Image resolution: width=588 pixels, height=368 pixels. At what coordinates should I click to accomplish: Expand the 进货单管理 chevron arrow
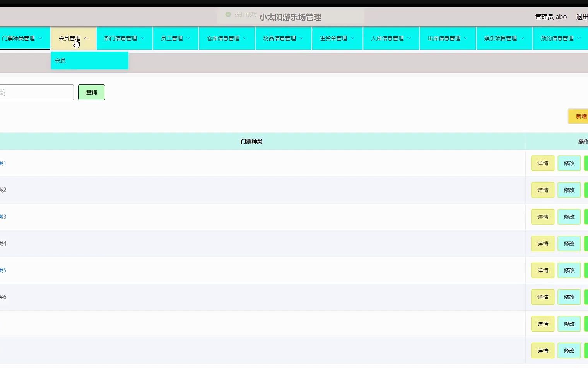click(352, 38)
